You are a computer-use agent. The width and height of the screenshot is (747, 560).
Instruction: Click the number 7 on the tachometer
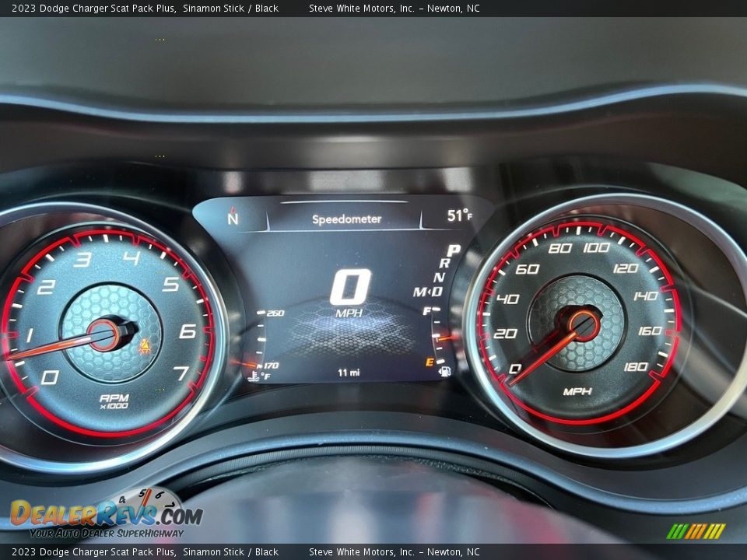(181, 373)
